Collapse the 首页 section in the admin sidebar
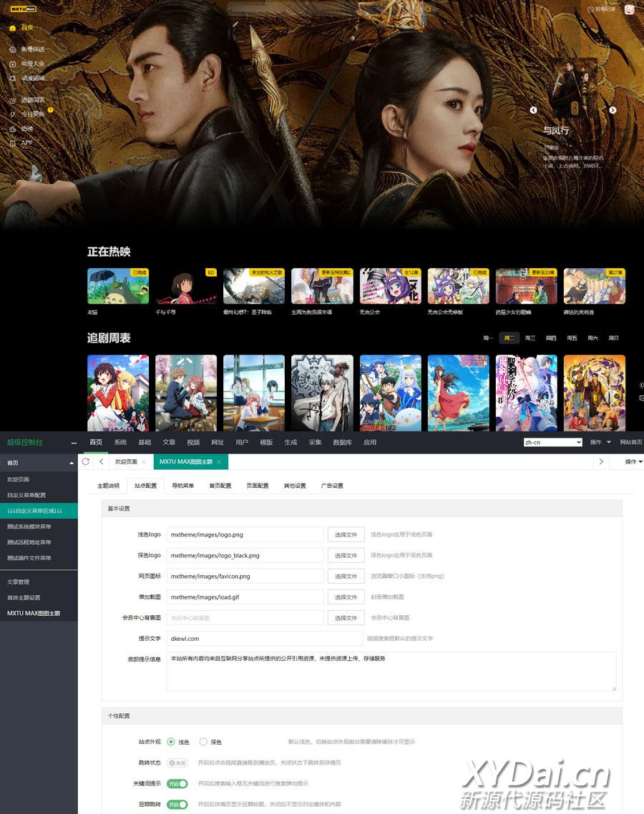This screenshot has height=814, width=644. (x=71, y=464)
